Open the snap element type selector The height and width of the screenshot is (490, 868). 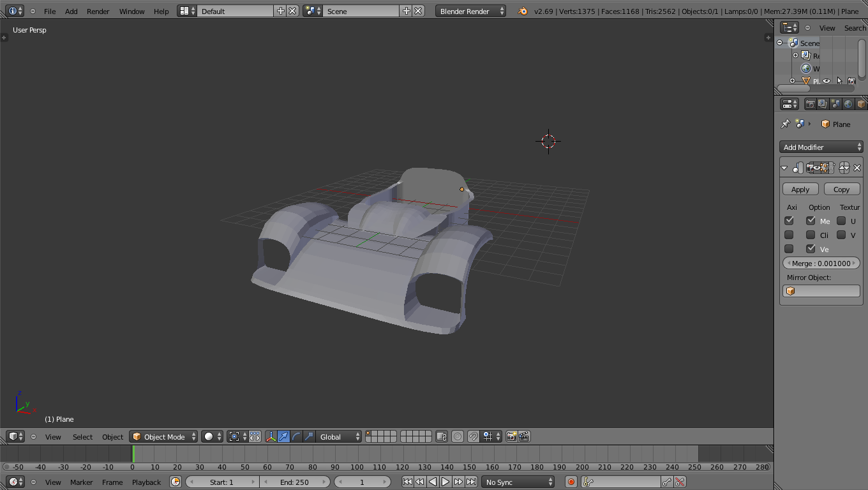click(x=491, y=436)
